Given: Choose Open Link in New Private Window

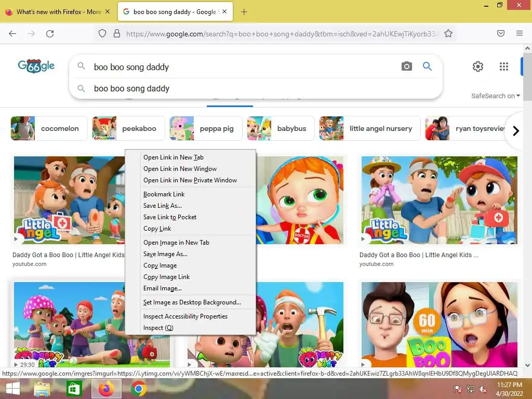Looking at the screenshot, I should point(190,180).
